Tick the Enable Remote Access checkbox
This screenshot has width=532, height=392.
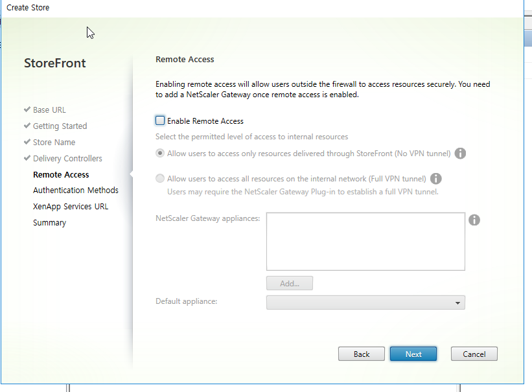tap(160, 121)
